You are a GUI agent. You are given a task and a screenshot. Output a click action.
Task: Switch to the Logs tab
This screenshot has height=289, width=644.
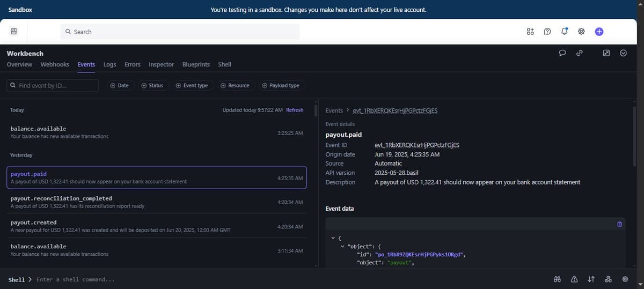coord(109,64)
